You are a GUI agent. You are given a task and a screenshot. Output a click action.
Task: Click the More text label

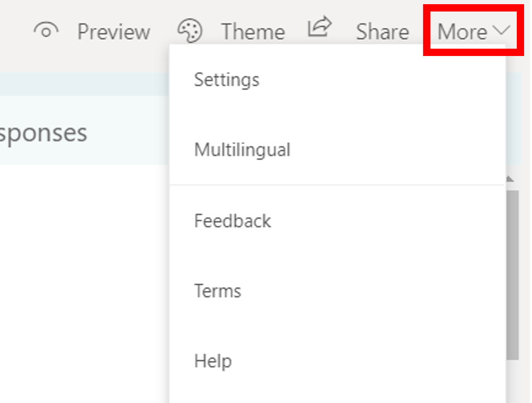462,32
